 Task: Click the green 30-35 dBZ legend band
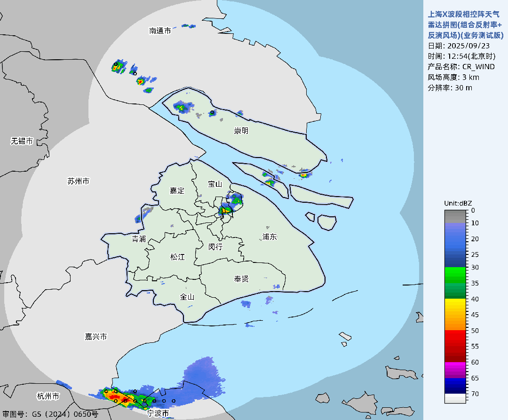coord(455,275)
